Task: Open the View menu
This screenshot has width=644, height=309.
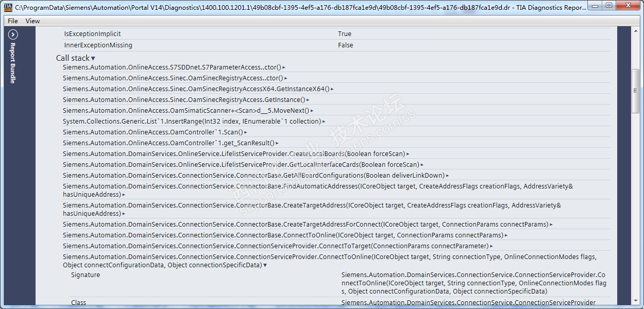Action: tap(32, 21)
